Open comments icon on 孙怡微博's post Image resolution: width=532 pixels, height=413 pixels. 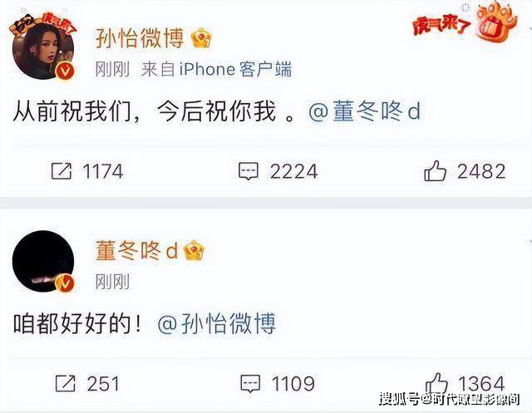[249, 171]
